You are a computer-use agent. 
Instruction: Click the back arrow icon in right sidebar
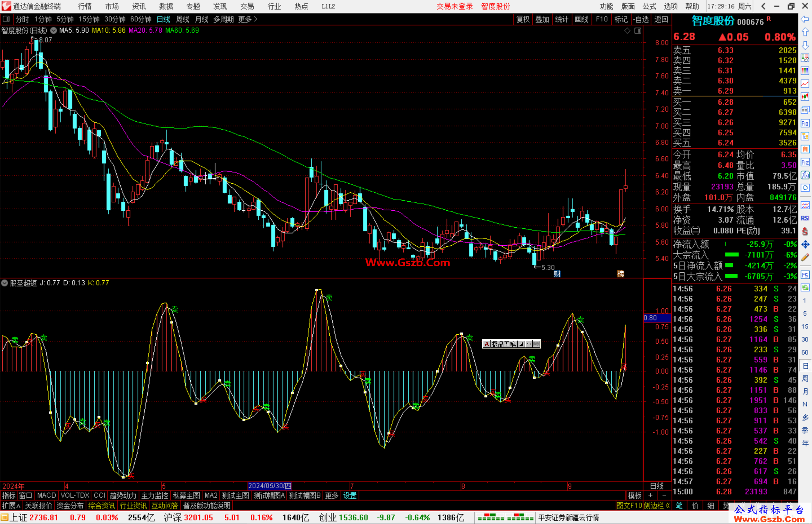click(x=805, y=19)
